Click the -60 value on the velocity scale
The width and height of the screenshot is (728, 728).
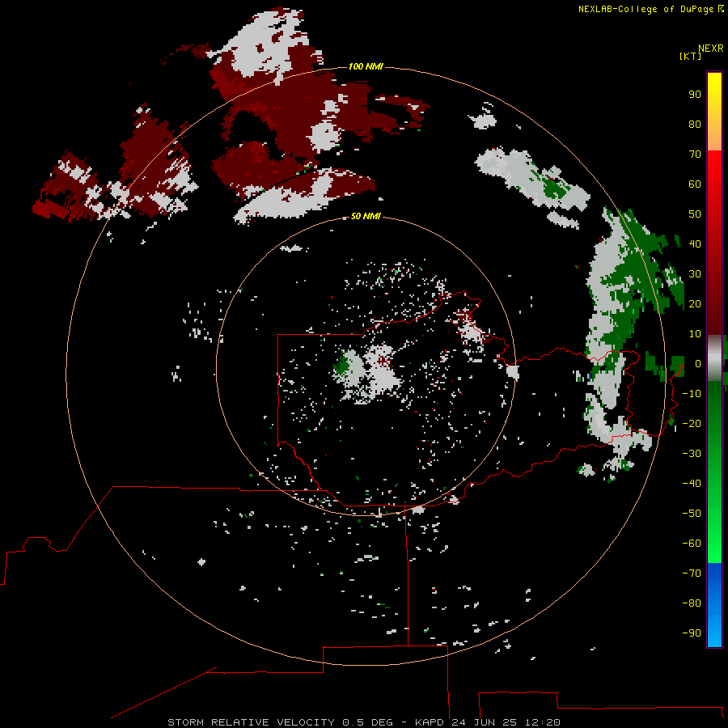pos(692,544)
